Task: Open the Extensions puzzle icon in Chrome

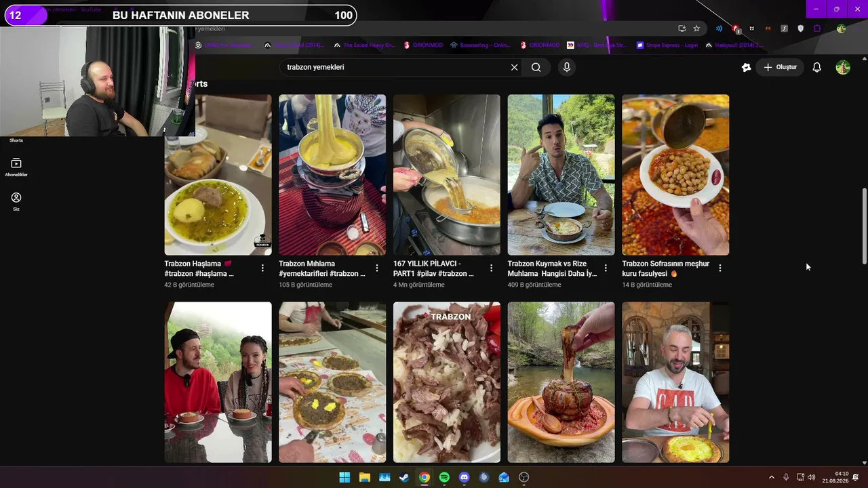Action: coord(817,28)
